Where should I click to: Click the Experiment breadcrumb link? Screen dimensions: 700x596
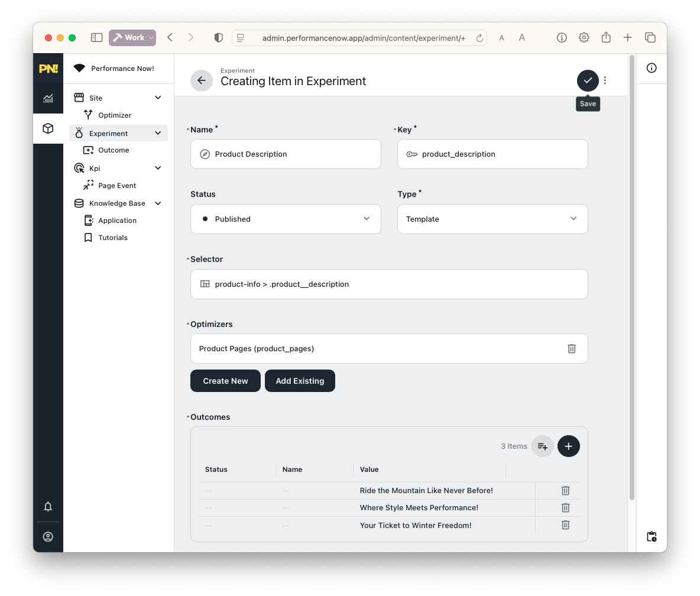pyautogui.click(x=238, y=70)
